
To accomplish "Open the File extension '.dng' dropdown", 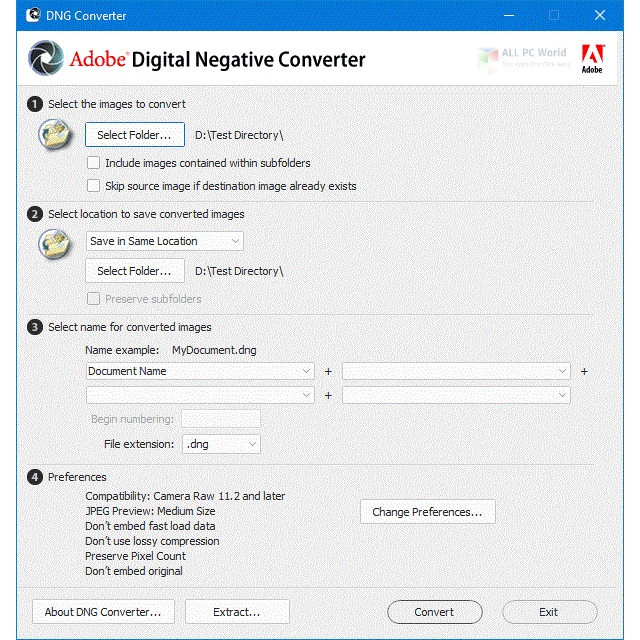I will [221, 444].
